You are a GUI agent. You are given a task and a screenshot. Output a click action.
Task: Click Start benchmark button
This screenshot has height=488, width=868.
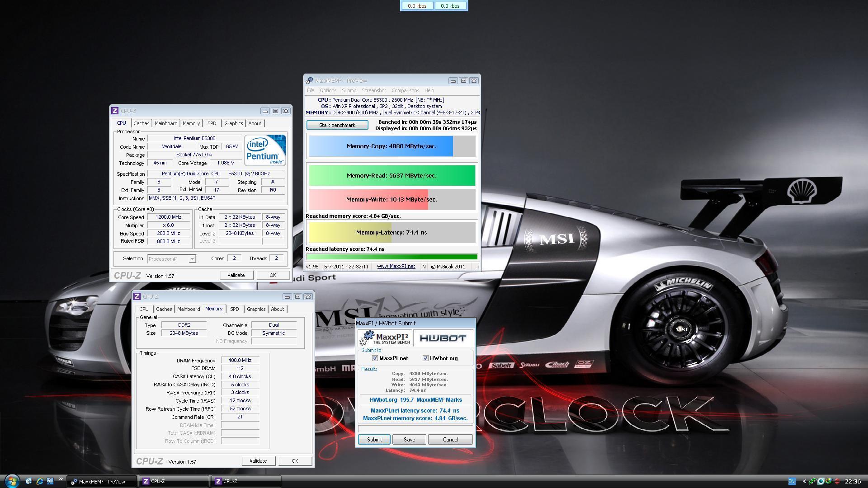pyautogui.click(x=337, y=125)
